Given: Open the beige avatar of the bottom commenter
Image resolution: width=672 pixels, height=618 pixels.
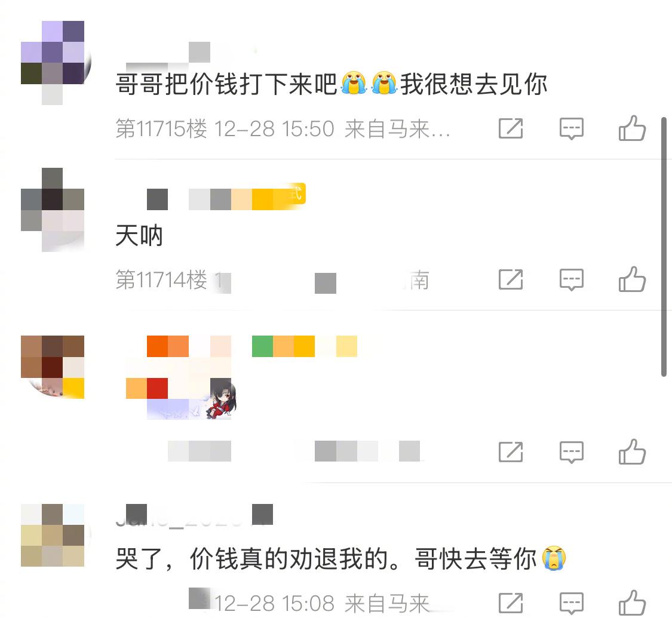Looking at the screenshot, I should pos(53,536).
